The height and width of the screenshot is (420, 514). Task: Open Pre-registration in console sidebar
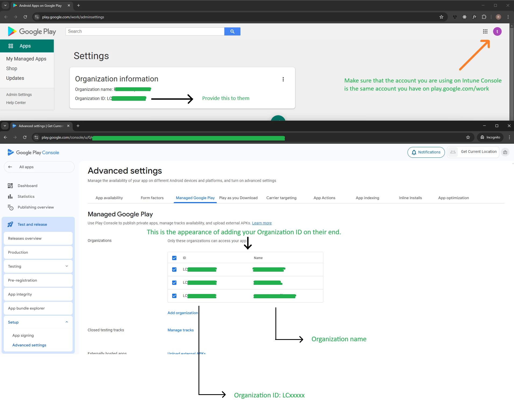pos(38,280)
